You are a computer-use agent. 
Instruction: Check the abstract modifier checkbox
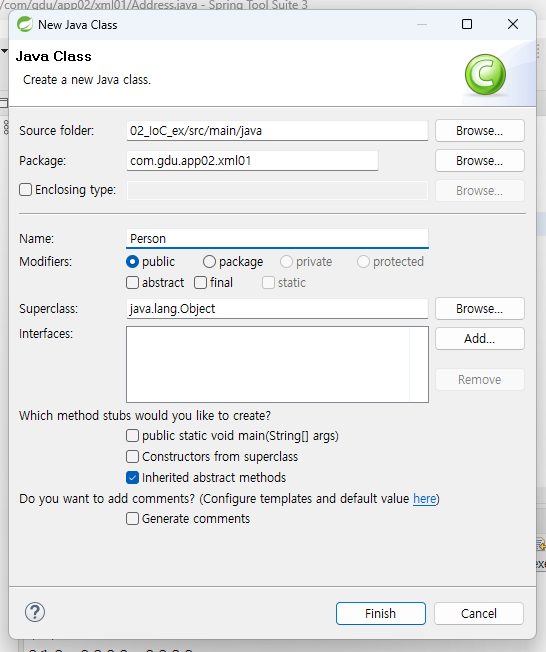[x=132, y=283]
